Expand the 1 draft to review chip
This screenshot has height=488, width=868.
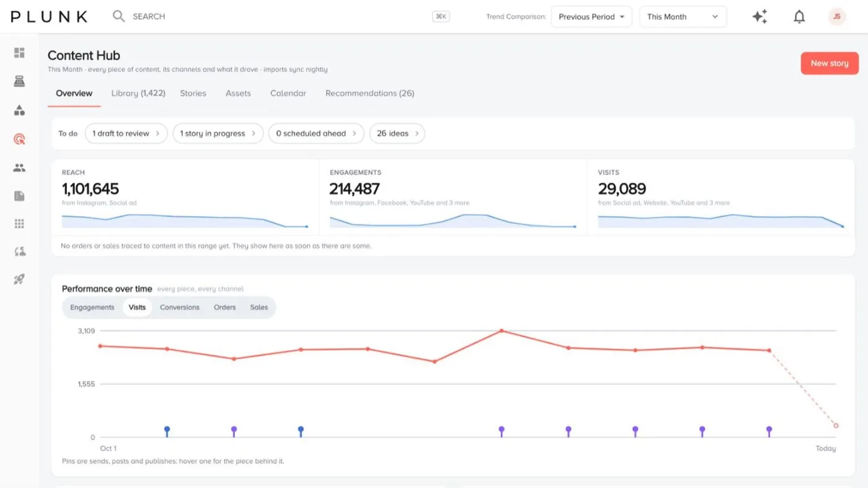pyautogui.click(x=126, y=133)
